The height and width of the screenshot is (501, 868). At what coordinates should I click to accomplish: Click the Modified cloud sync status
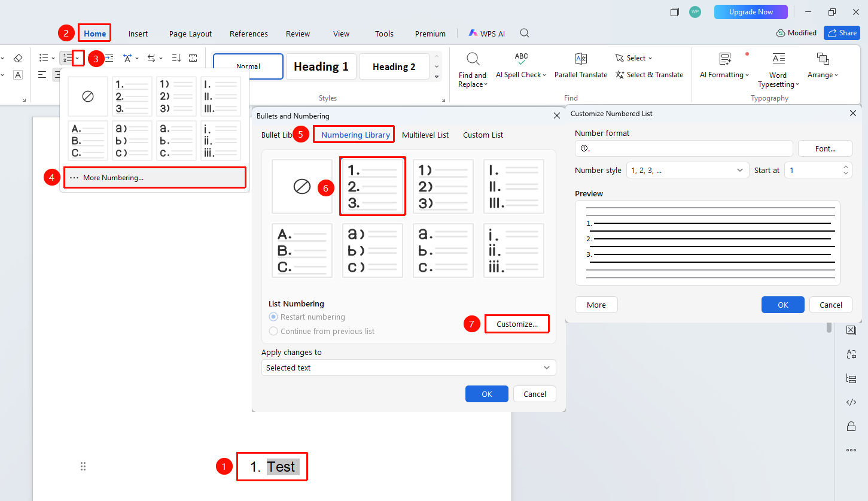click(796, 33)
